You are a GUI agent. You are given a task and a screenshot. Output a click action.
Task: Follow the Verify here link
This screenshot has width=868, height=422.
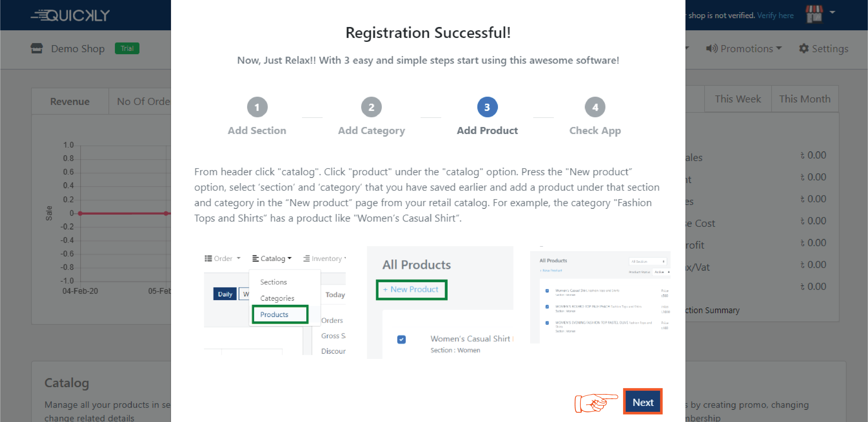[775, 15]
